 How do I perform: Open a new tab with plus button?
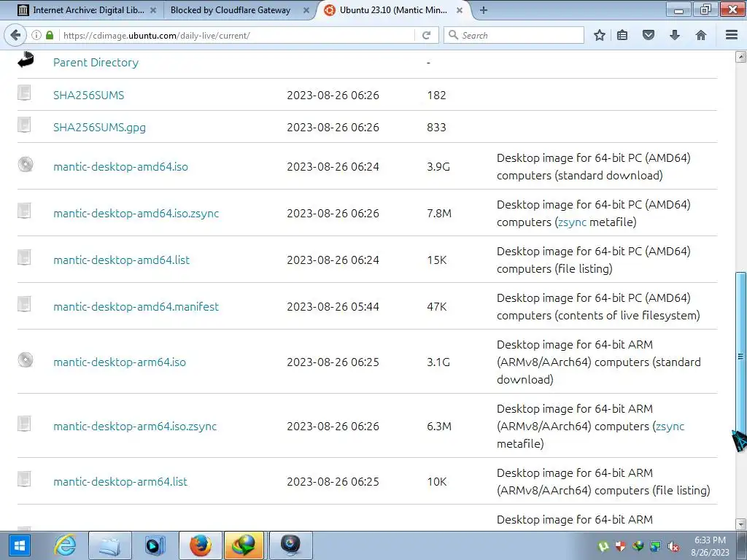[483, 10]
